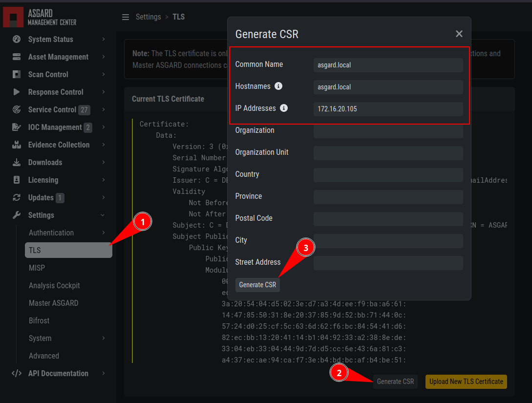Click the Hostnames info icon
The height and width of the screenshot is (403, 532).
tap(278, 86)
